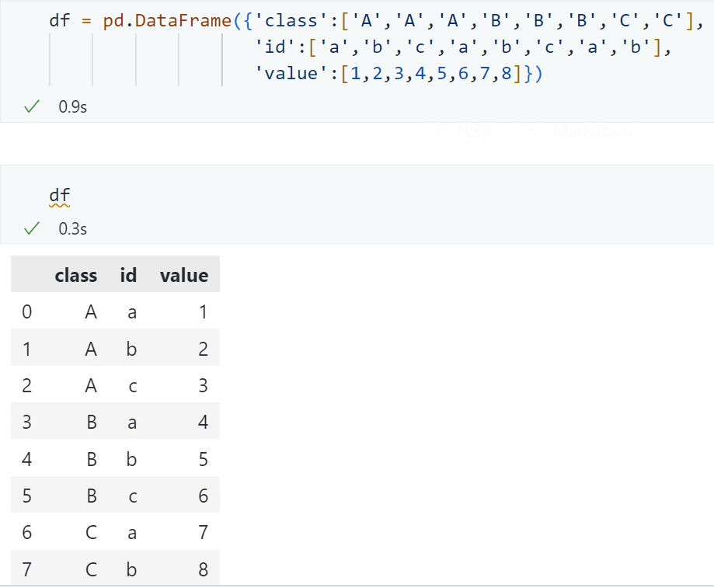Image resolution: width=714 pixels, height=588 pixels.
Task: Click the class cell in row 6
Action: 91,533
